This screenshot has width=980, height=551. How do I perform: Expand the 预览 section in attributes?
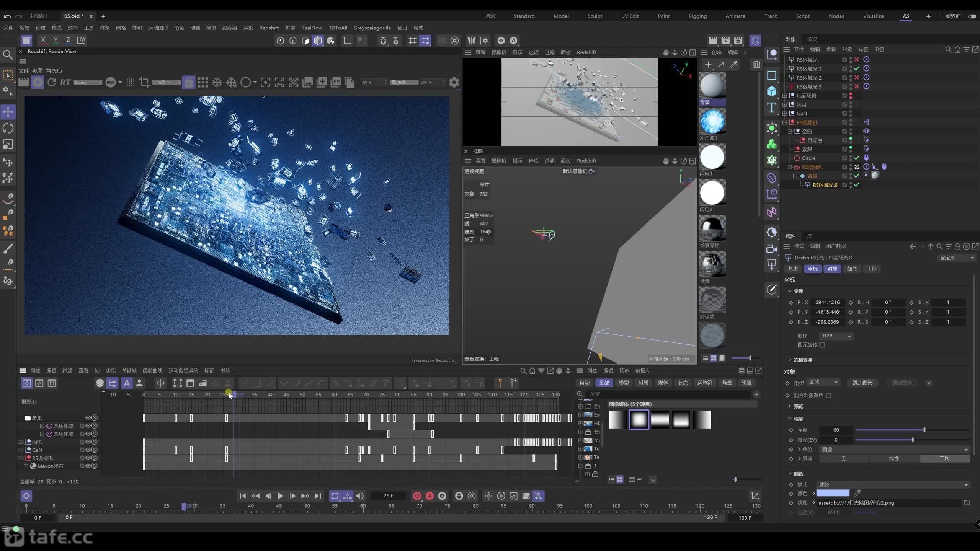coord(789,406)
